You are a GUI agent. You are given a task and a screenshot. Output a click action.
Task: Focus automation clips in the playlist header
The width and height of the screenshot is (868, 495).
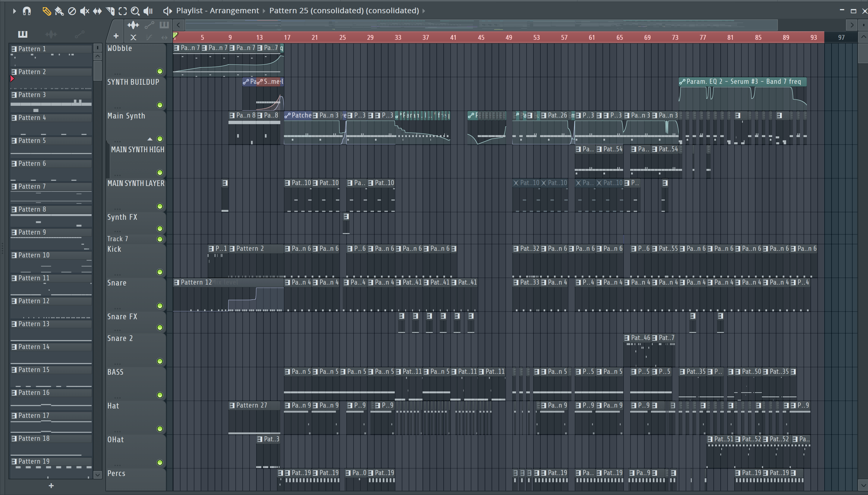coord(149,25)
